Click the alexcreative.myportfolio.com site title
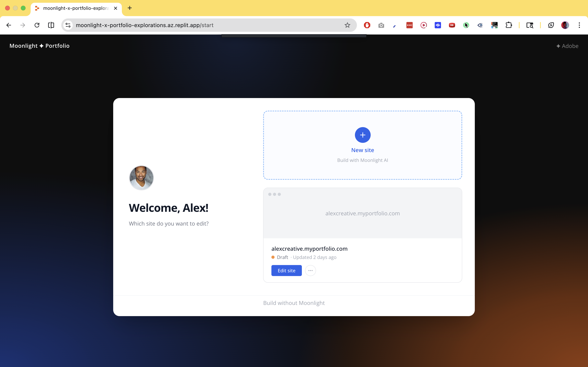 (x=309, y=249)
